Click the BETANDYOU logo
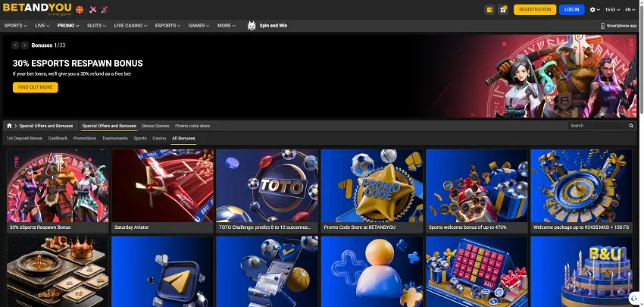The width and height of the screenshot is (644, 307). click(37, 9)
